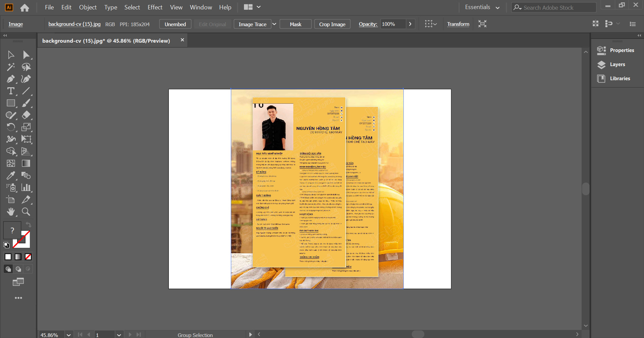This screenshot has width=644, height=338.
Task: Open the Effect menu
Action: (x=155, y=7)
